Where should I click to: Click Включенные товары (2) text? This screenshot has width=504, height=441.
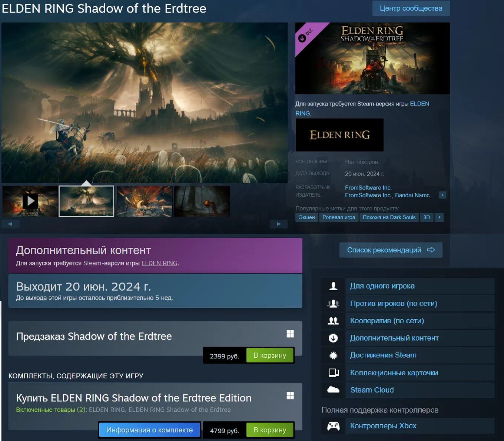pos(52,410)
